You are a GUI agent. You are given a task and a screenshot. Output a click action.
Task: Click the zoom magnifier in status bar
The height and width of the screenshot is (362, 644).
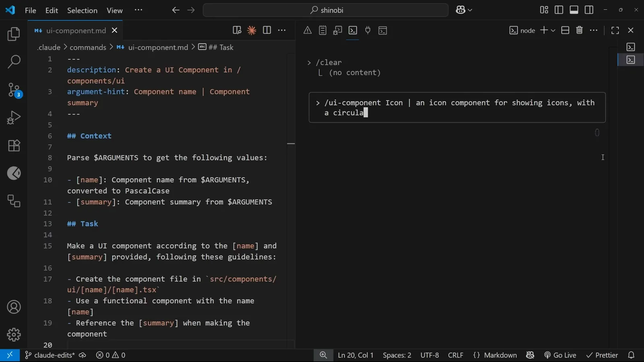point(323,355)
